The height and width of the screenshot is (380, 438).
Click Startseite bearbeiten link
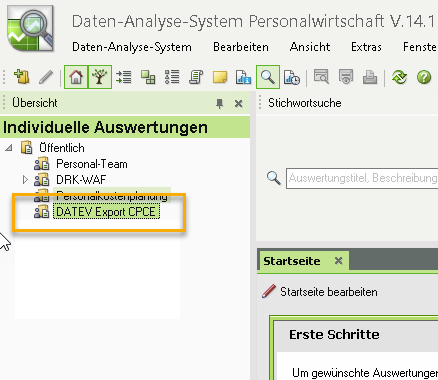(x=328, y=292)
